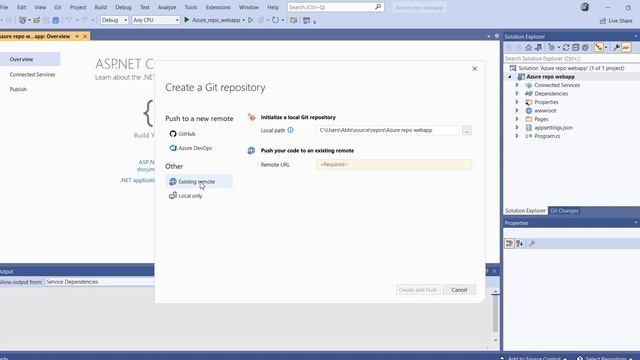Image resolution: width=640 pixels, height=360 pixels.
Task: Click the Remote URL input field
Action: point(393,164)
